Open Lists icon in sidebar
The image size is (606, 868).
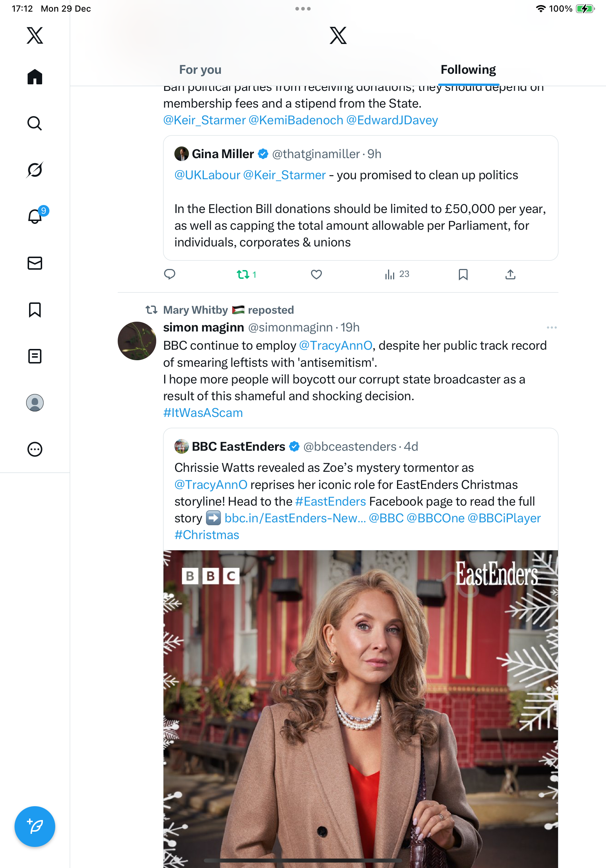(x=35, y=356)
